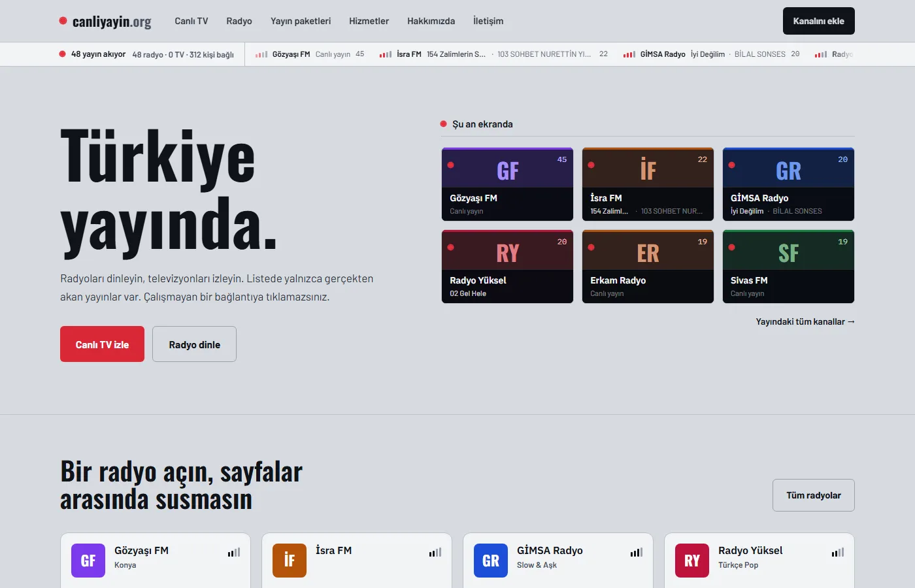Open the Hakkımızda page
Viewport: 915px width, 588px height.
tap(431, 21)
